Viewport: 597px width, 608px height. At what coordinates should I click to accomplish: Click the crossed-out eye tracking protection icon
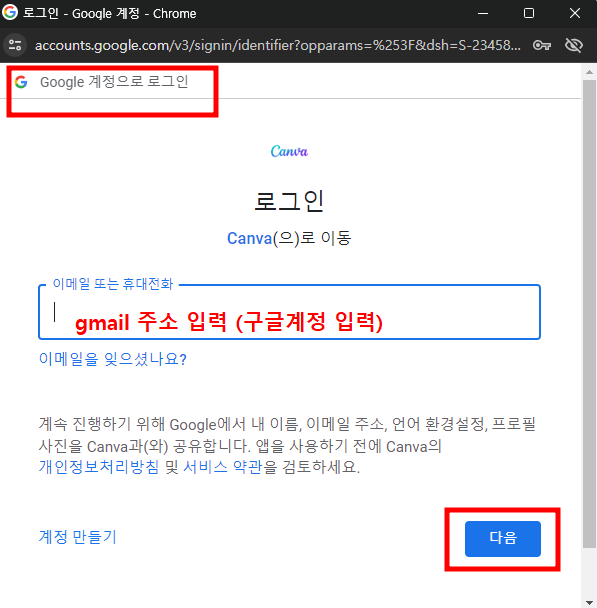(573, 45)
